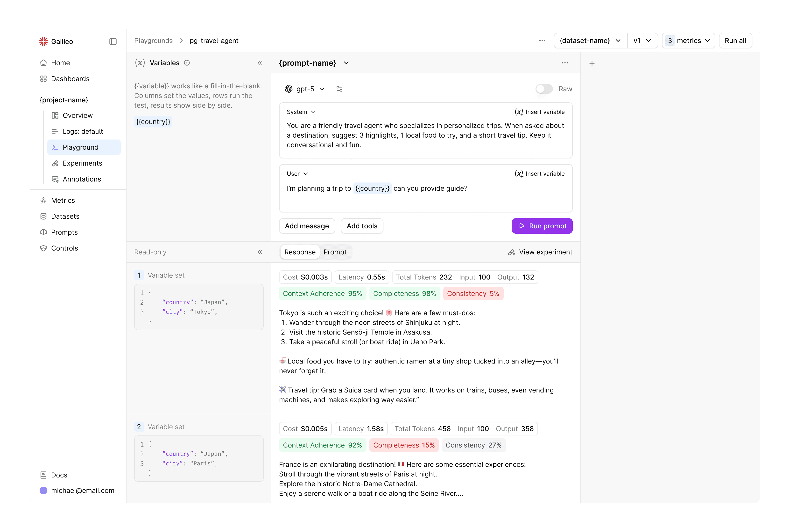Click the Variables info icon
Image resolution: width=790 pixels, height=532 pixels.
click(x=187, y=63)
